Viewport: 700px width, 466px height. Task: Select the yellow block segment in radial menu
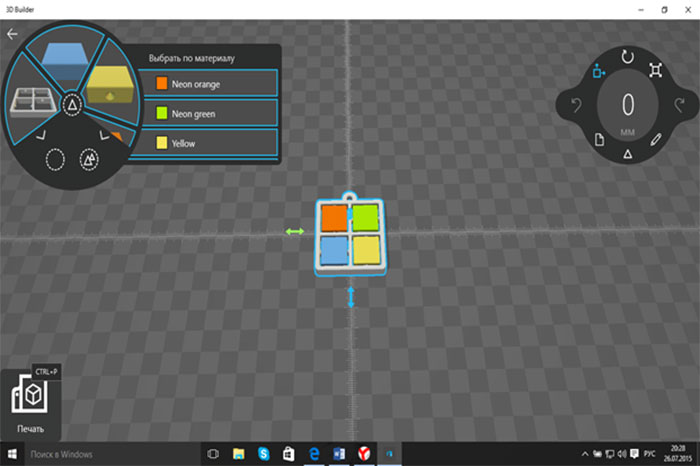(x=110, y=85)
